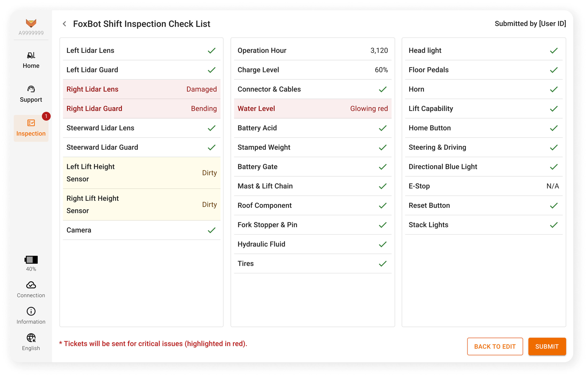Select the Inspection checklist icon
This screenshot has width=588, height=377.
pyautogui.click(x=31, y=123)
